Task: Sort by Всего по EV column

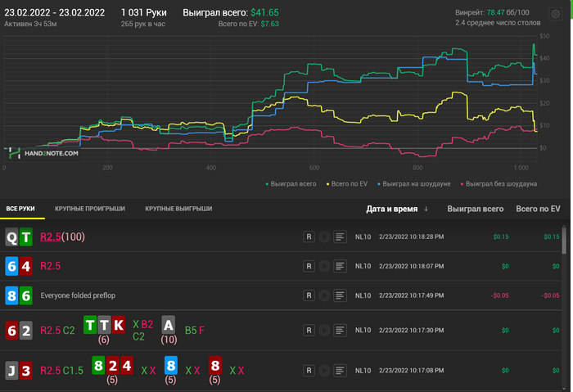Action: (x=538, y=209)
